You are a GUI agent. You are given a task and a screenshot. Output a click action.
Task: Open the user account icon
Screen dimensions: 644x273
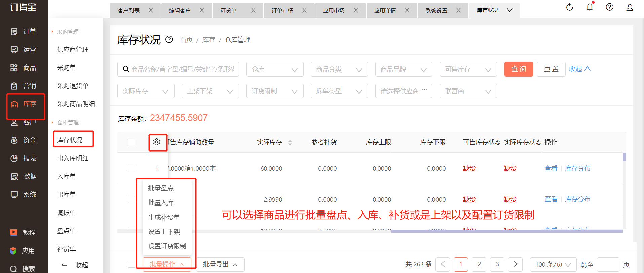[x=630, y=7]
